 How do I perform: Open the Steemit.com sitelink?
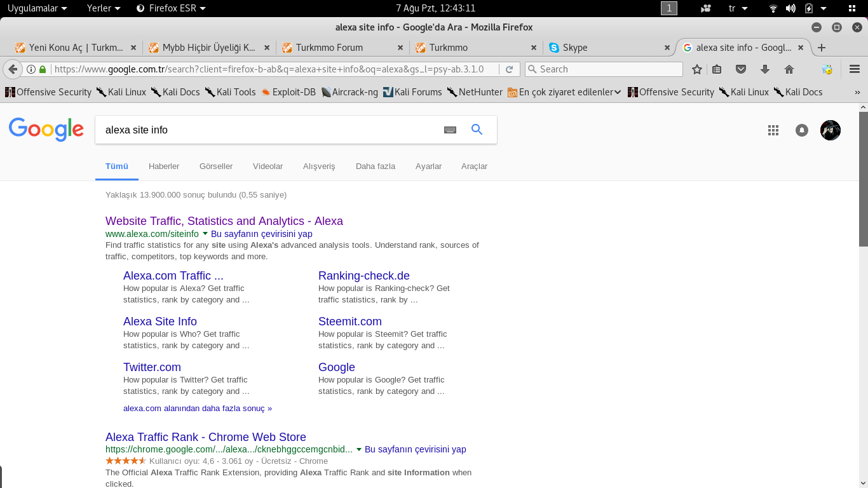pyautogui.click(x=350, y=322)
